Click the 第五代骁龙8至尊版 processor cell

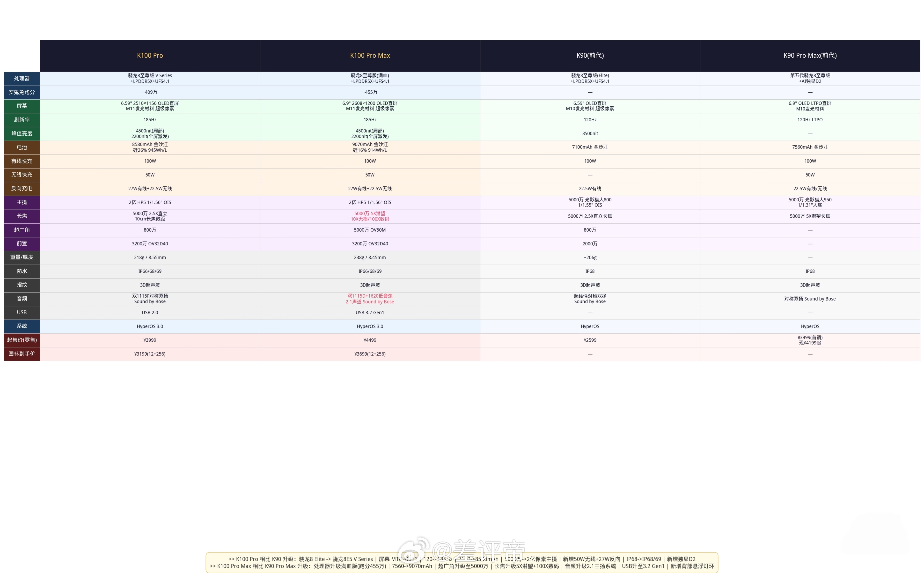[x=810, y=78]
